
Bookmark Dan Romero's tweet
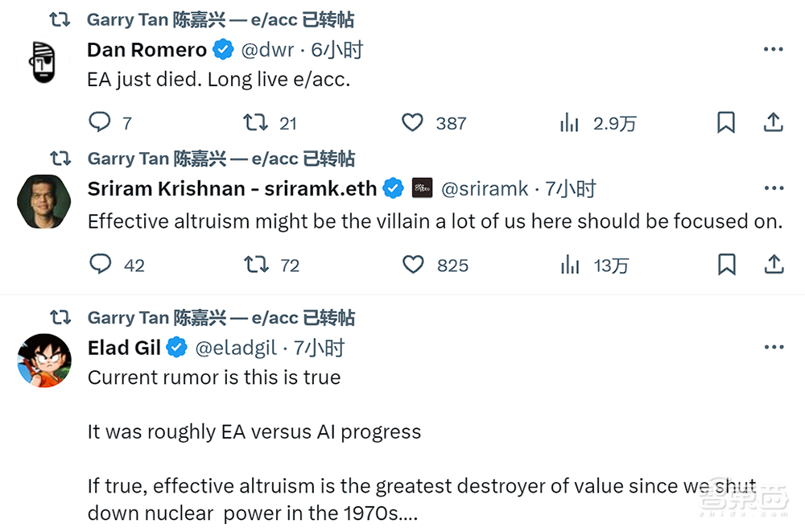click(726, 122)
